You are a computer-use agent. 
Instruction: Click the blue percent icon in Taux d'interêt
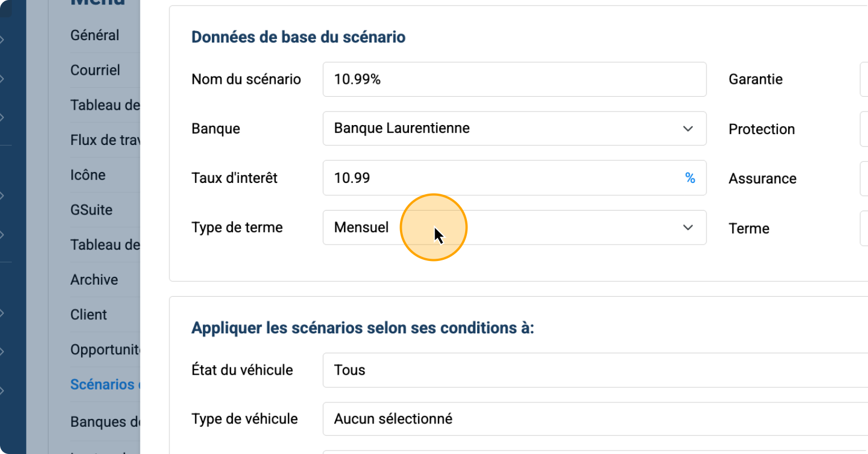pyautogui.click(x=690, y=178)
